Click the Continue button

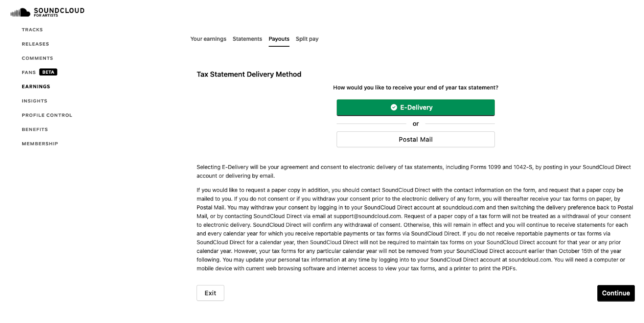click(615, 293)
